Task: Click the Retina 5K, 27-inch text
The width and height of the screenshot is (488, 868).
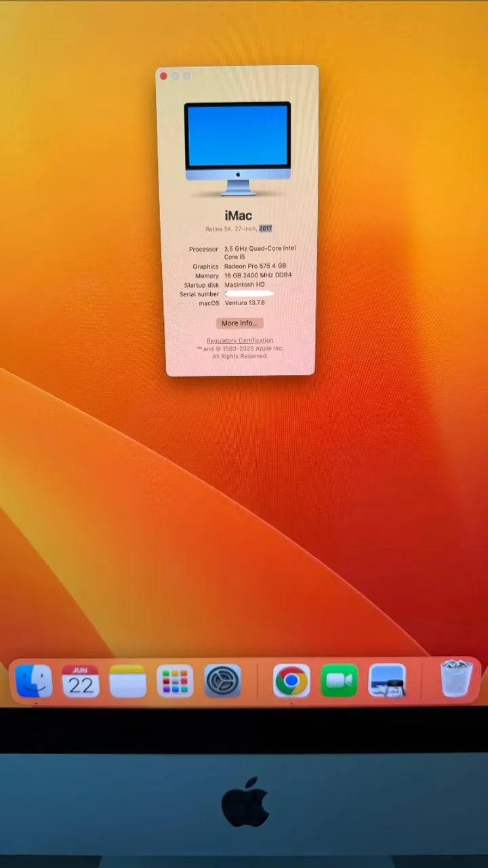Action: [x=231, y=229]
